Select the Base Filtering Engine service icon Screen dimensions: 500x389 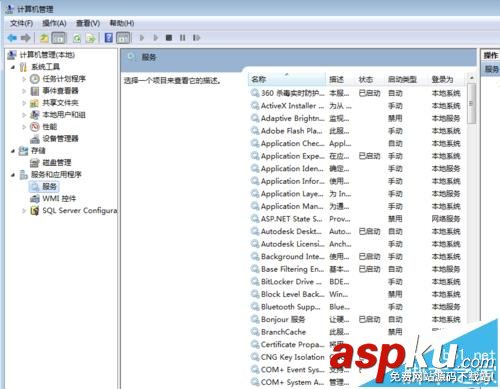click(x=255, y=269)
